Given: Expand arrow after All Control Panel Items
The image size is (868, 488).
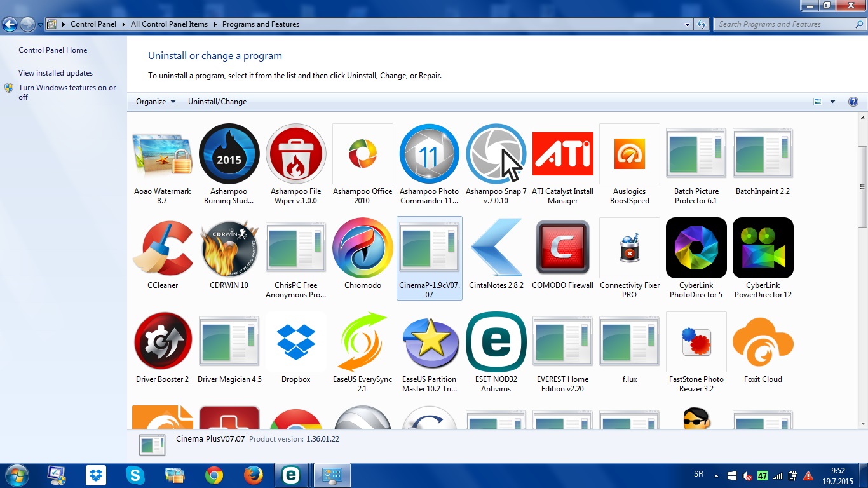Looking at the screenshot, I should point(214,24).
